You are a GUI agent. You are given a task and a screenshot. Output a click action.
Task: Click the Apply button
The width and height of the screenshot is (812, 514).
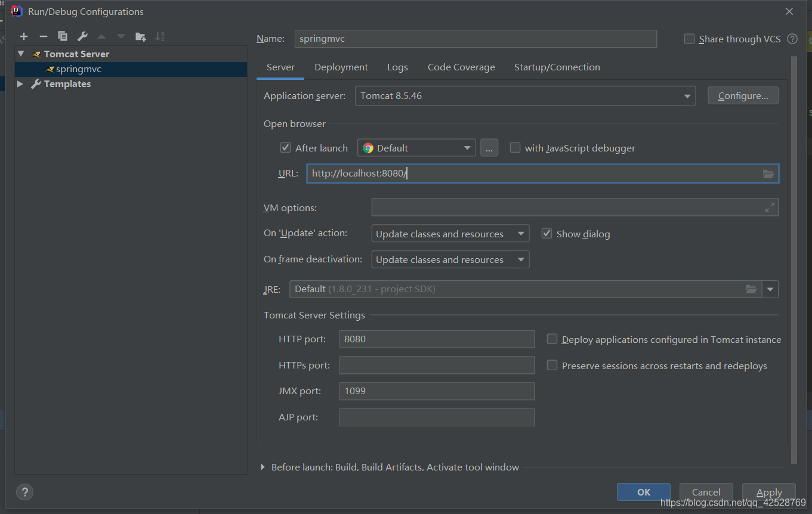point(769,492)
